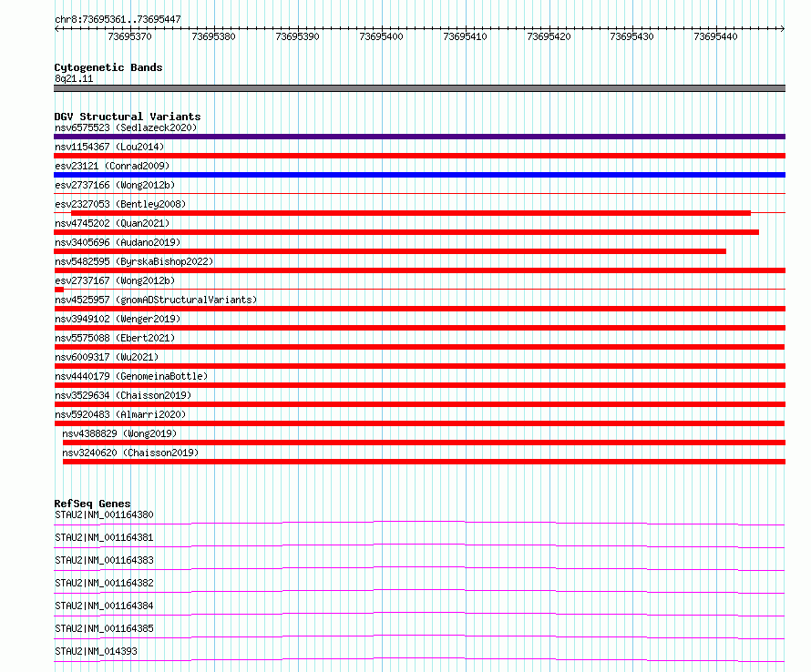Click the 8q21.11 band label
This screenshot has height=672, width=811.
coord(74,78)
